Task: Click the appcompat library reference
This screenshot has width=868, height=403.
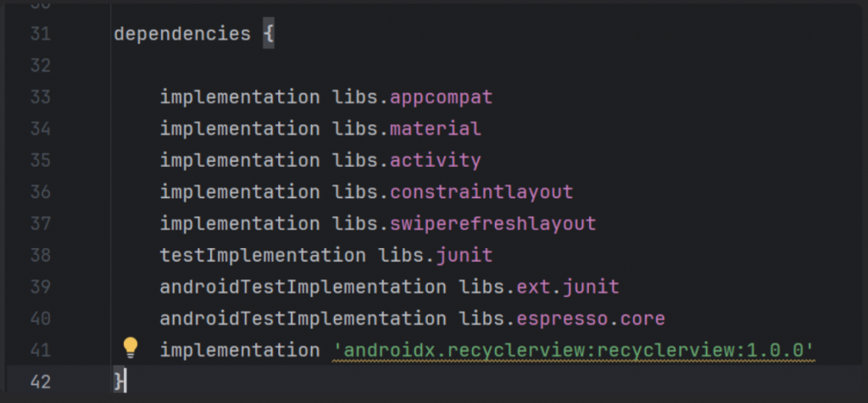Action: tap(441, 98)
